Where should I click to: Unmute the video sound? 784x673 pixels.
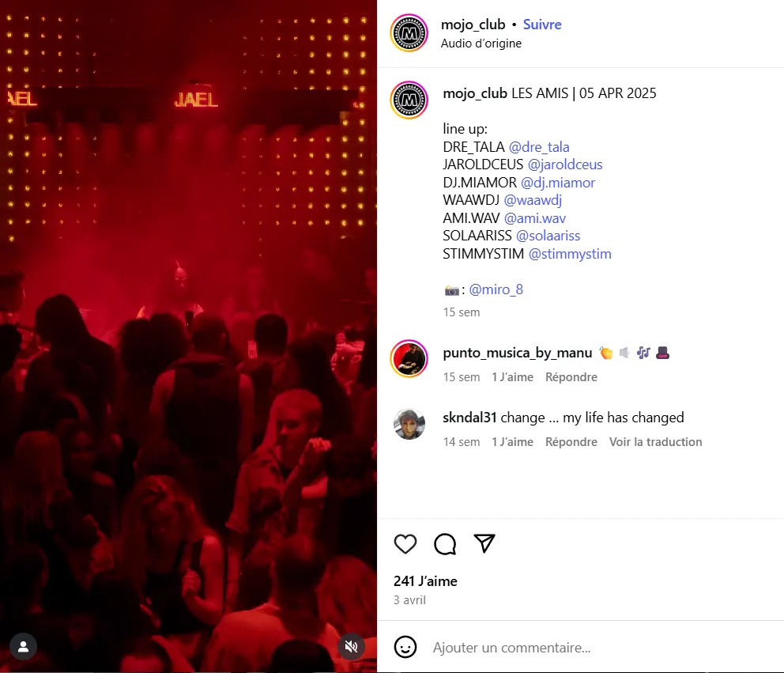click(352, 647)
